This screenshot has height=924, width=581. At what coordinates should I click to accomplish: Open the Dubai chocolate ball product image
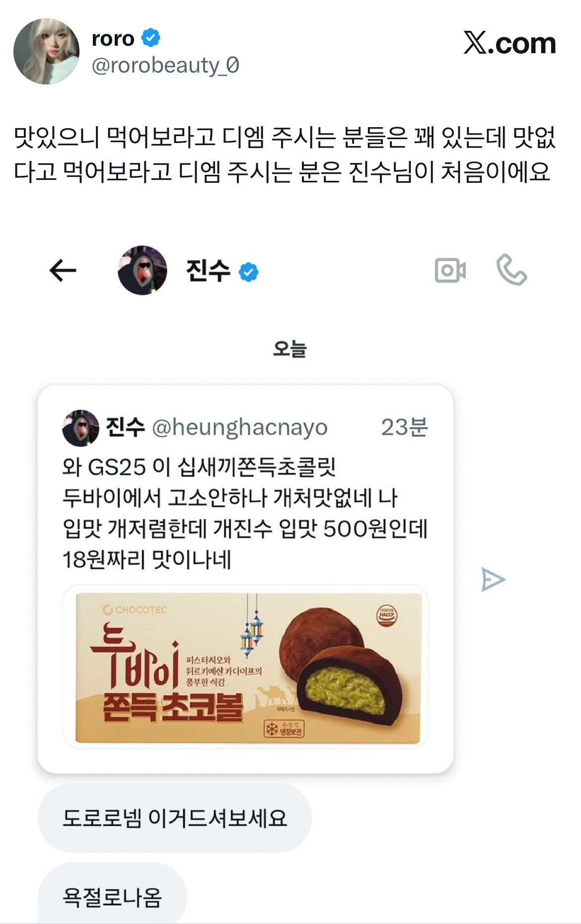point(245,666)
